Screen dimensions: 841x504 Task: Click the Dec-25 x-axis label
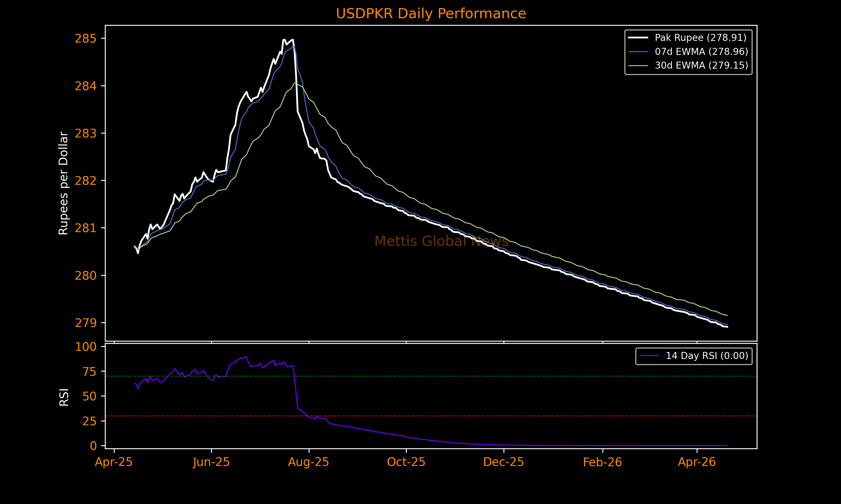coord(503,462)
